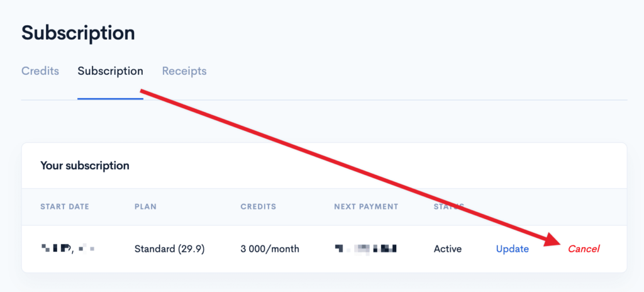Click the CREDITS column header
The image size is (644, 292).
258,206
